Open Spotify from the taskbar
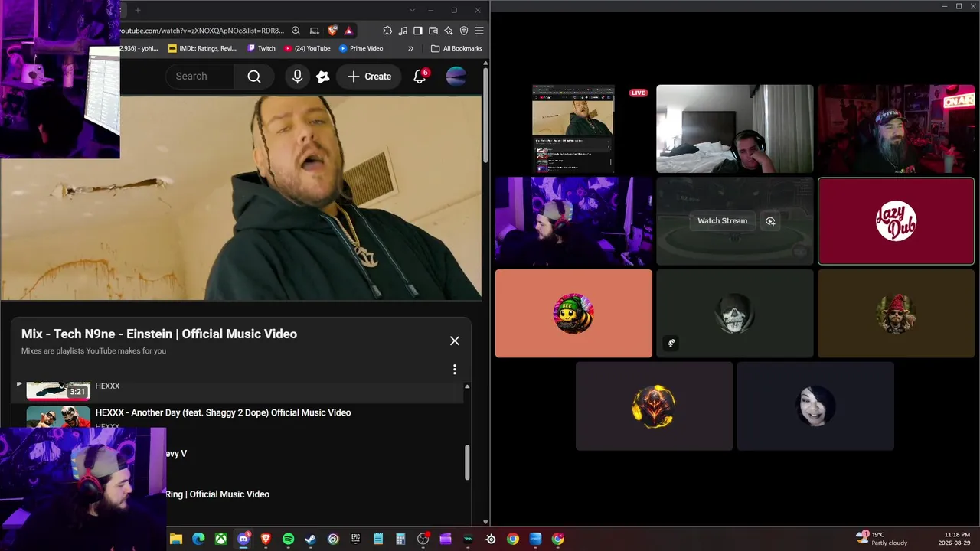This screenshot has height=551, width=980. click(288, 539)
